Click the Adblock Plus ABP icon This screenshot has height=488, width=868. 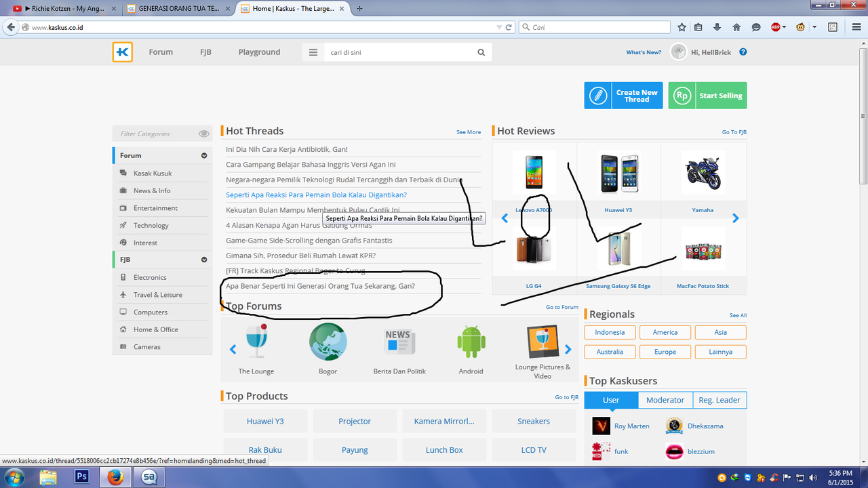(x=776, y=27)
